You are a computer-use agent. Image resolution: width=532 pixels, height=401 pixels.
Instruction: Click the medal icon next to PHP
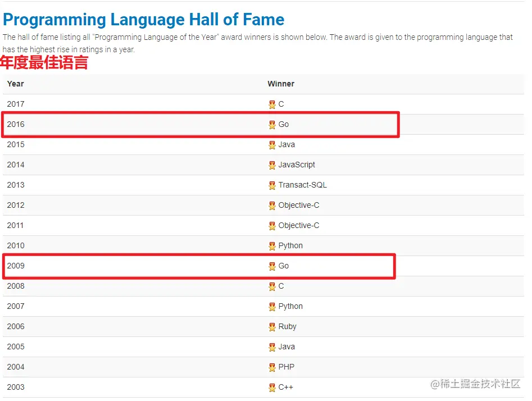[272, 367]
